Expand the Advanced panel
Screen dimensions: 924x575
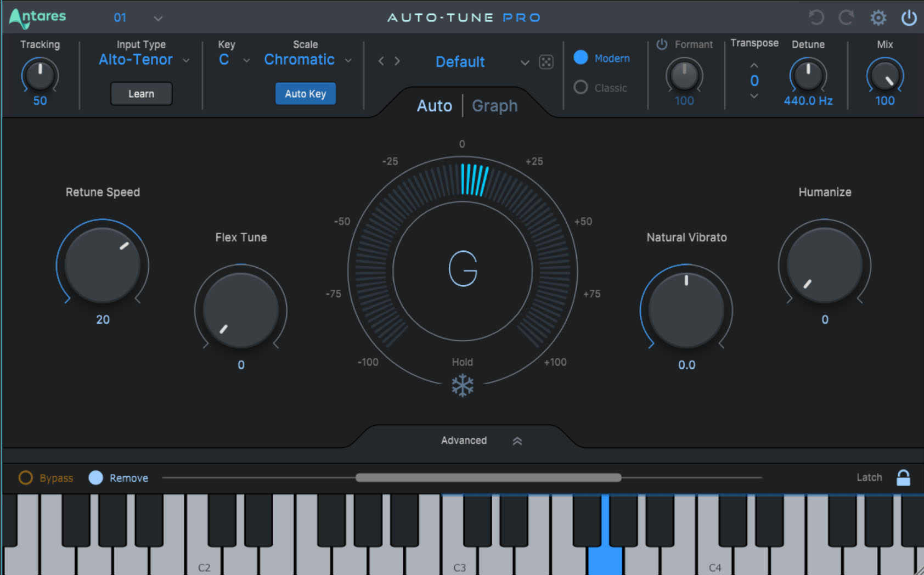pos(481,441)
